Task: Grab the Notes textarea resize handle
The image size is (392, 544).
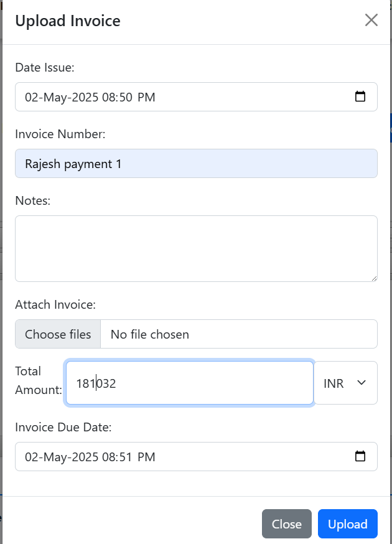Action: (374, 278)
